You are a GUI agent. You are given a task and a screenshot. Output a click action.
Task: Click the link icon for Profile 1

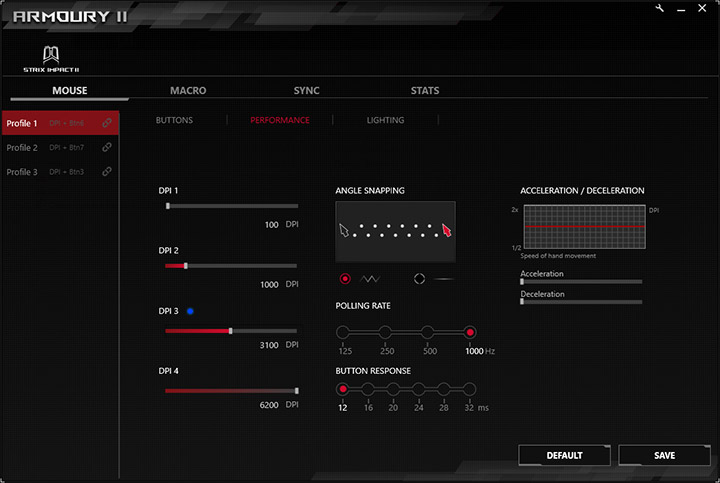pos(107,123)
